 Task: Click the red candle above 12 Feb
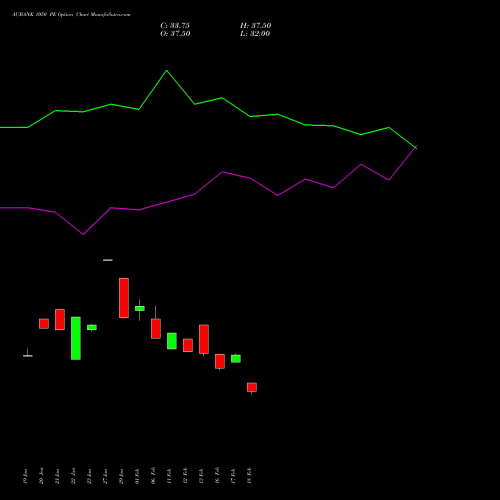(x=188, y=345)
